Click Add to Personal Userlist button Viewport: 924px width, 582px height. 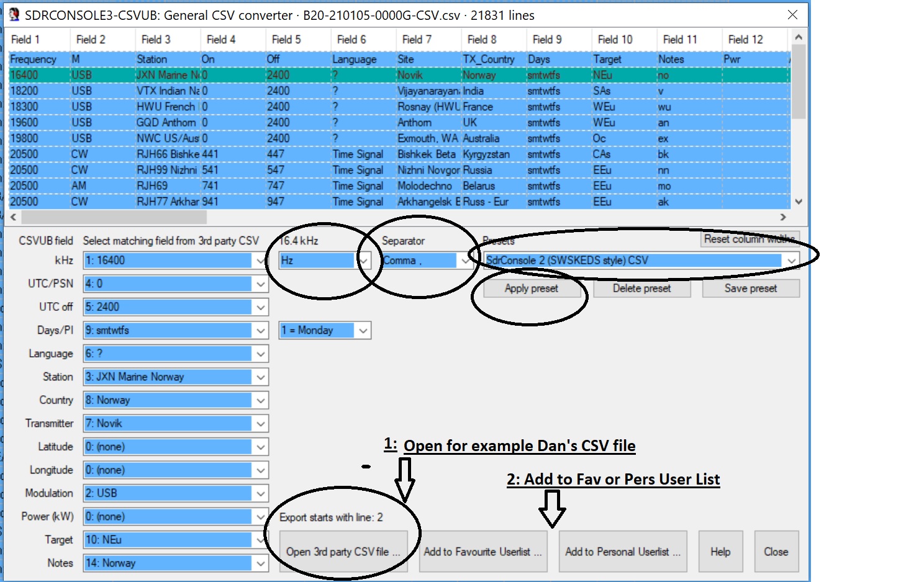click(x=622, y=552)
